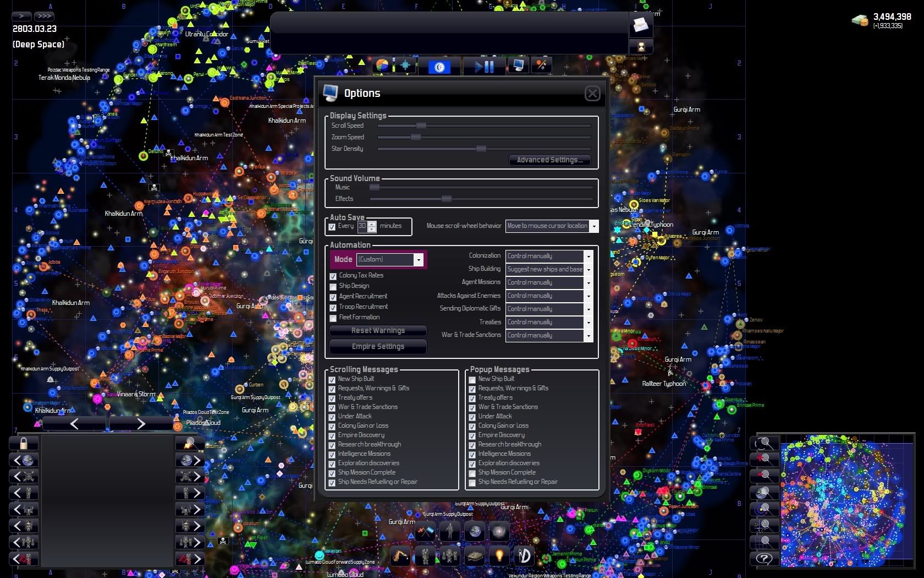Image resolution: width=924 pixels, height=578 pixels.
Task: Open the automation Mode dropdown
Action: click(x=418, y=259)
